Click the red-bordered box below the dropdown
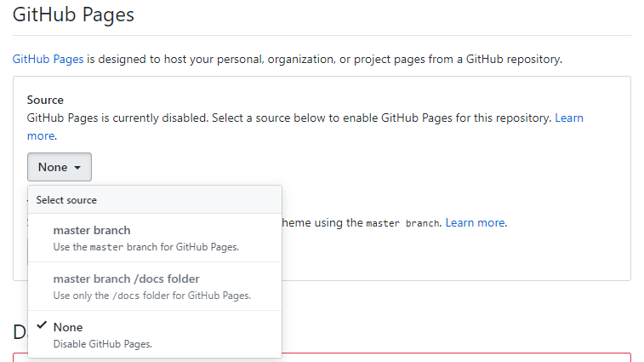644x362 pixels. click(459, 357)
